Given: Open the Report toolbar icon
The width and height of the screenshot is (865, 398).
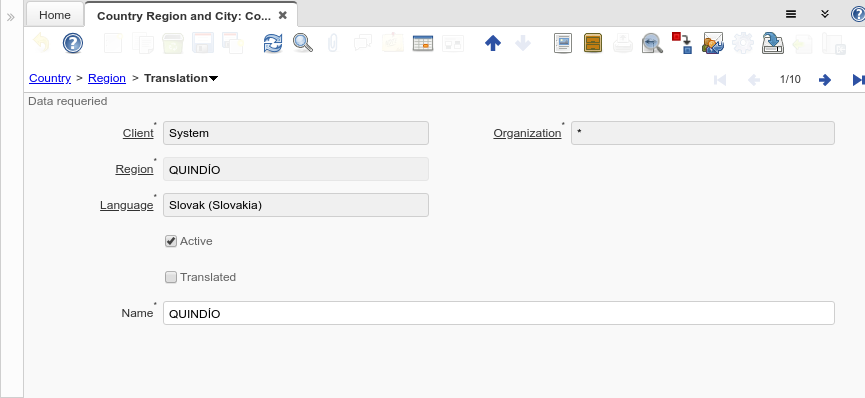Looking at the screenshot, I should click(563, 43).
